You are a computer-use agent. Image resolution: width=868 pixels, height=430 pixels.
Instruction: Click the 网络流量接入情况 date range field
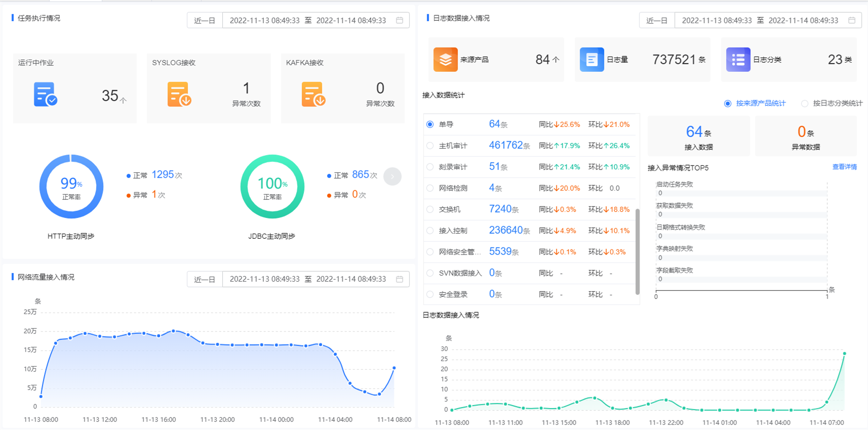click(x=308, y=279)
